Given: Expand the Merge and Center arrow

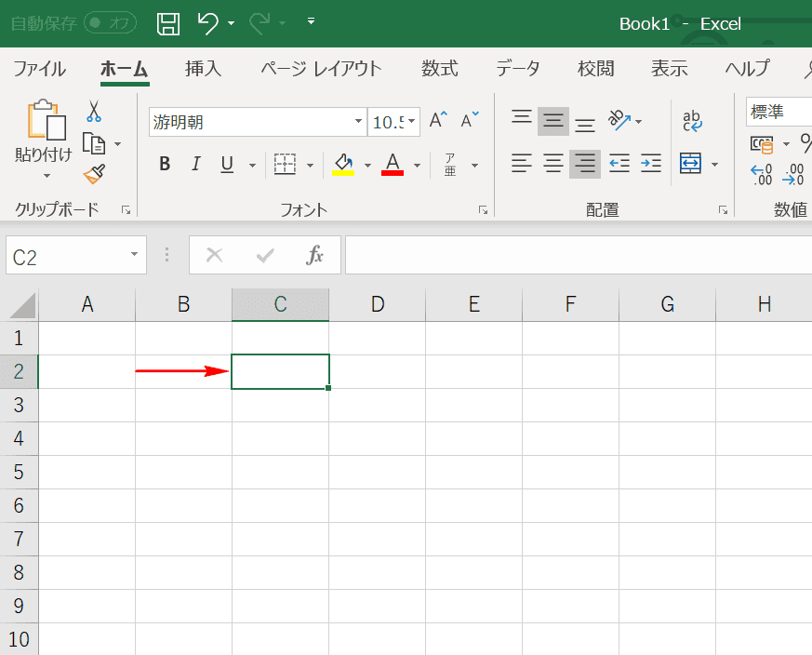Looking at the screenshot, I should pyautogui.click(x=714, y=165).
